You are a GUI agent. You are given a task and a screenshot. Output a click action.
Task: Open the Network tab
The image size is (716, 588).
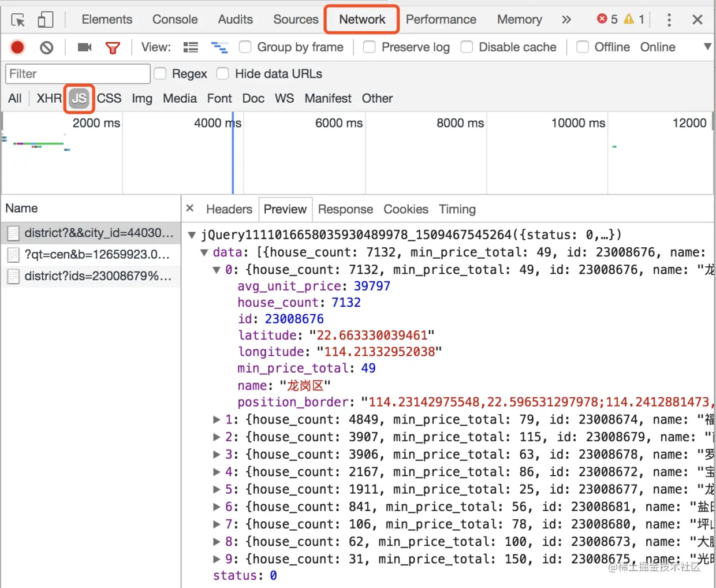tap(362, 20)
